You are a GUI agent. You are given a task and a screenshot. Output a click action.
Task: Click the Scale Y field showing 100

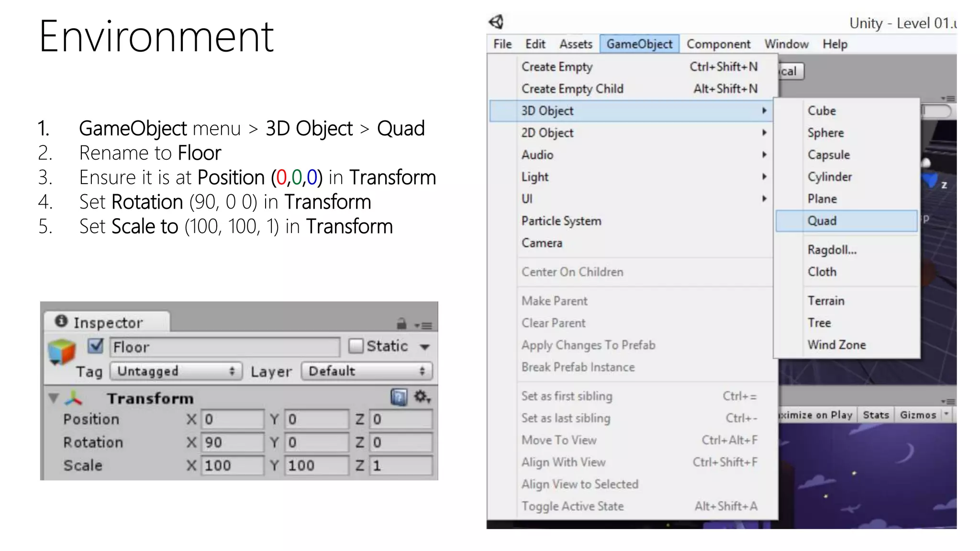tap(316, 465)
